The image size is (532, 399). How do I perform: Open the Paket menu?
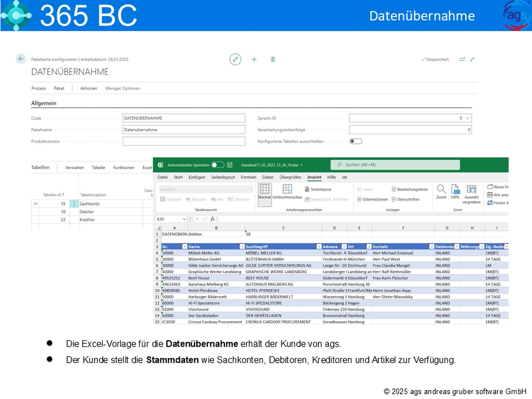click(x=59, y=88)
